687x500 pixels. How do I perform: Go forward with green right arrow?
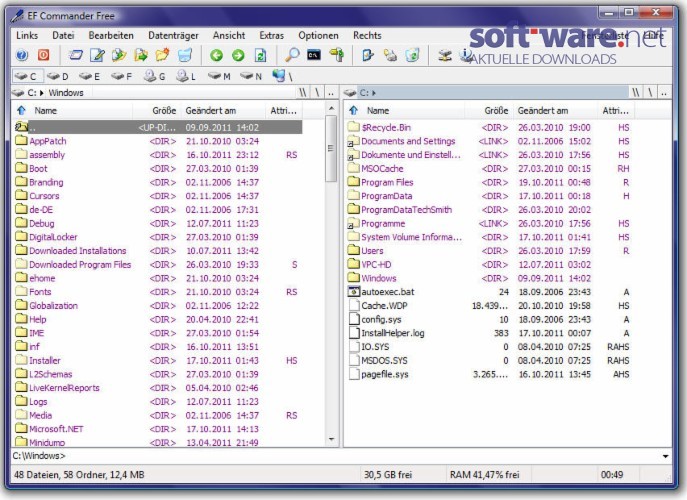pyautogui.click(x=238, y=55)
